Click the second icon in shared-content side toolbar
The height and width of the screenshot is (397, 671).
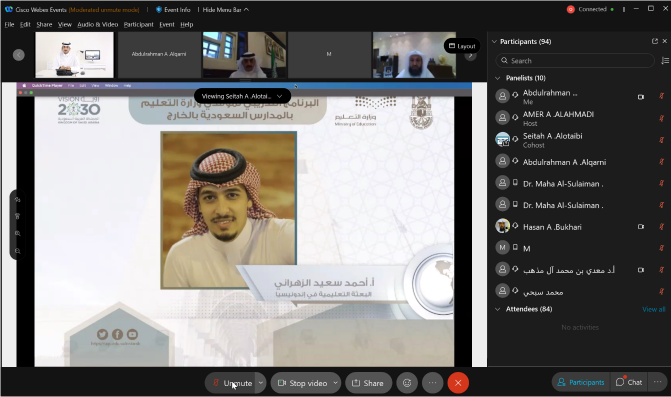click(18, 216)
